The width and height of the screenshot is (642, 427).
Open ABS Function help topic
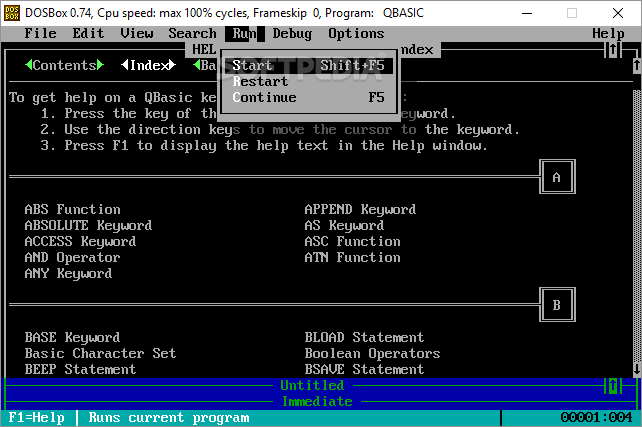click(x=72, y=209)
